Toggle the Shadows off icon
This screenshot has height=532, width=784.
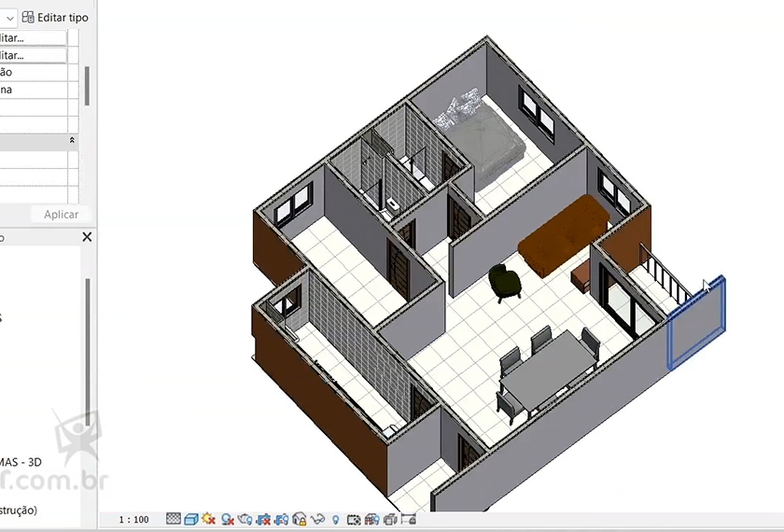[227, 519]
